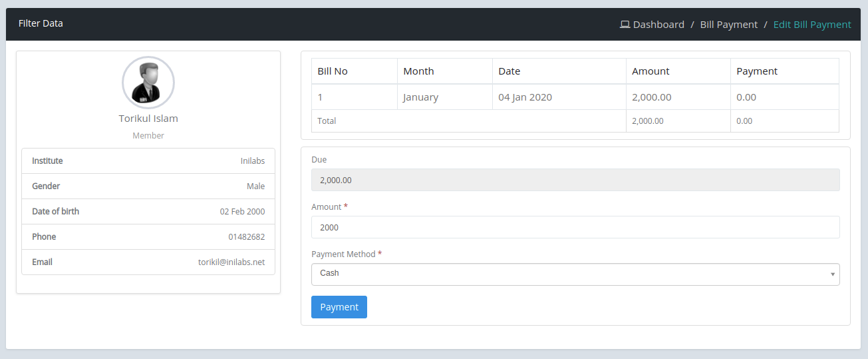Viewport: 868px width, 359px height.
Task: Click the email torikil@inilabs.net
Action: [x=231, y=262]
